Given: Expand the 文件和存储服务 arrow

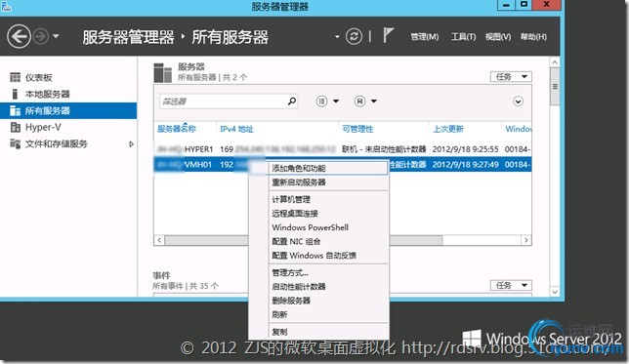Looking at the screenshot, I should [x=131, y=143].
